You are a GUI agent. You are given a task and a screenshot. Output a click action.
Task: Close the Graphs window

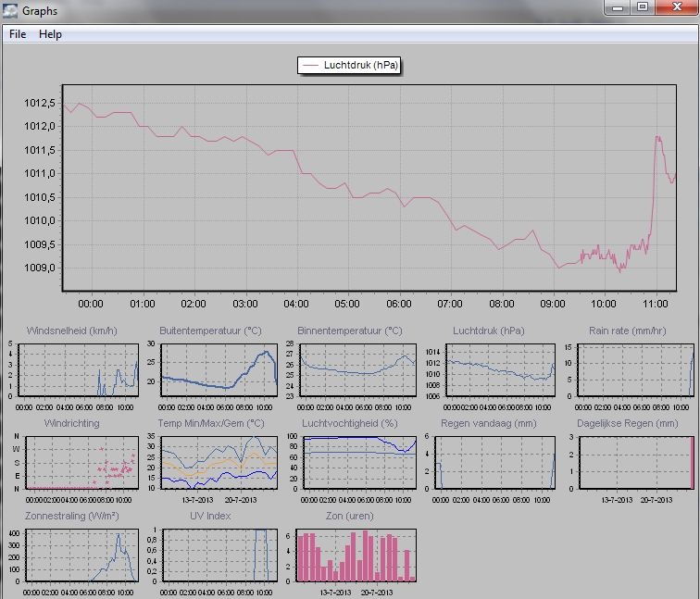(677, 7)
